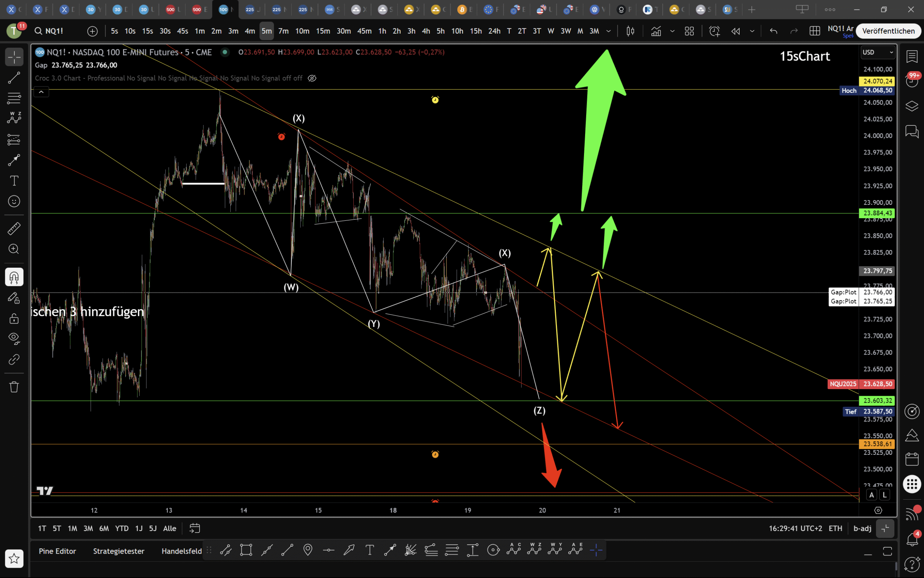Toggle Croc 3.0 indicator visibility eye
The image size is (924, 578).
click(x=312, y=78)
